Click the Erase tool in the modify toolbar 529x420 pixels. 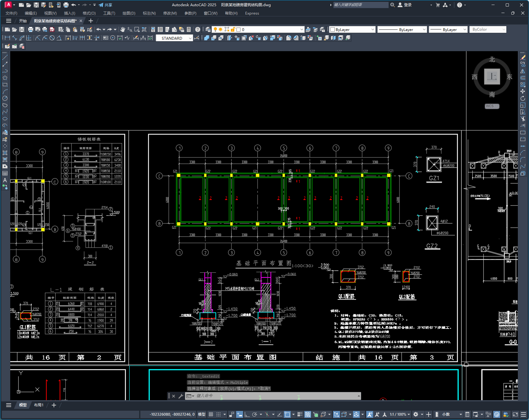click(x=523, y=57)
